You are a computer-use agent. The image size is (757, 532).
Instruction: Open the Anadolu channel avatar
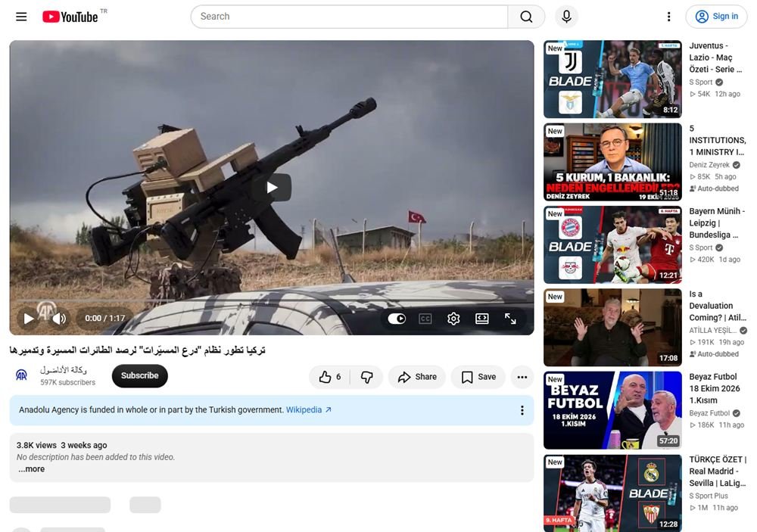pos(22,375)
